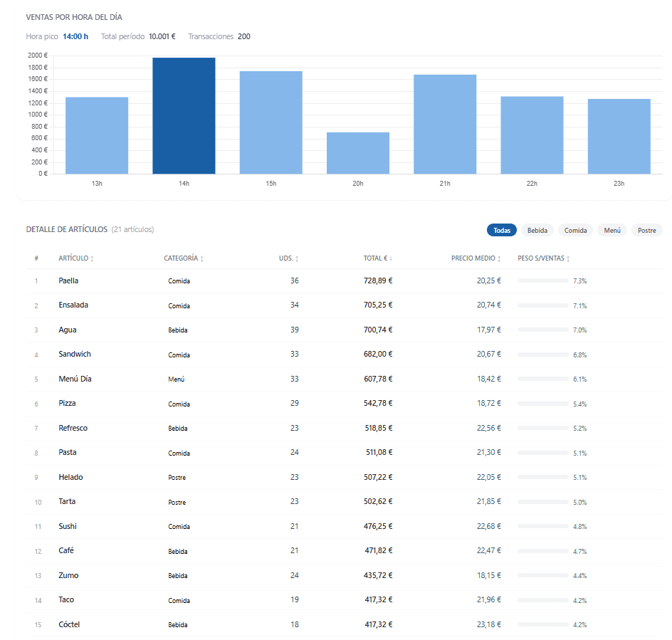Select the Todas category filter
The height and width of the screenshot is (640, 672).
pos(502,230)
